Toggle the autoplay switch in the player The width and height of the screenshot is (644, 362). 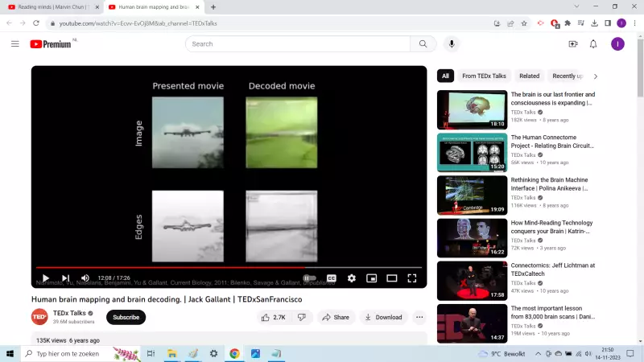(x=309, y=278)
